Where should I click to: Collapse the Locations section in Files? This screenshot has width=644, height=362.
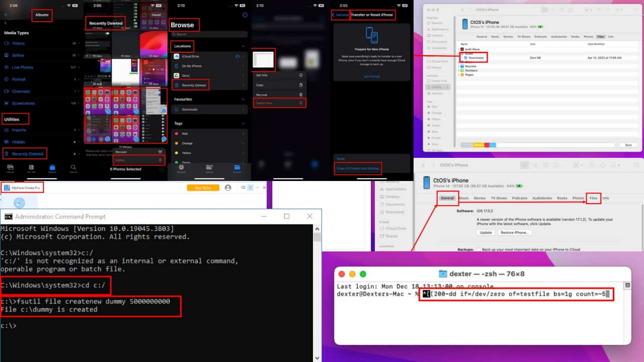244,46
